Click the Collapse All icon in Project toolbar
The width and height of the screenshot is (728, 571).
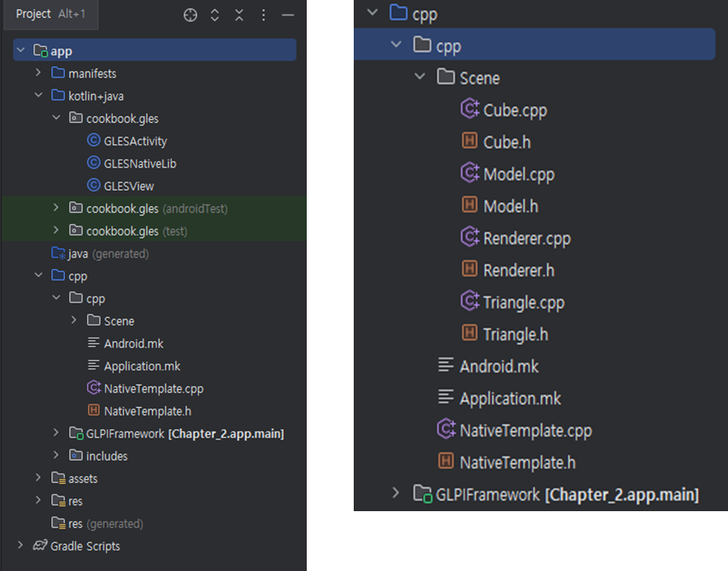[x=239, y=15]
